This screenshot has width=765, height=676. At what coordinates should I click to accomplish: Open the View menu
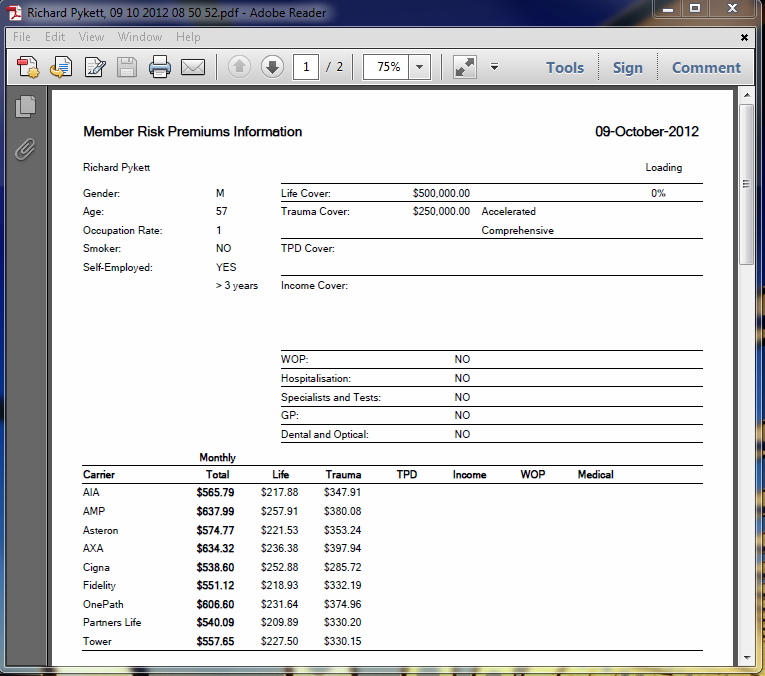pos(91,37)
